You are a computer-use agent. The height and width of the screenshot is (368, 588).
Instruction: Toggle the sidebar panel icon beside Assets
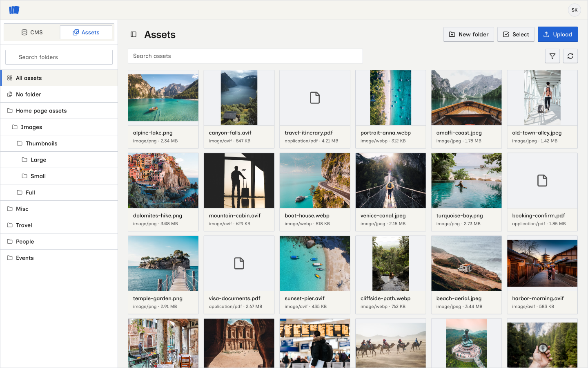pos(134,34)
